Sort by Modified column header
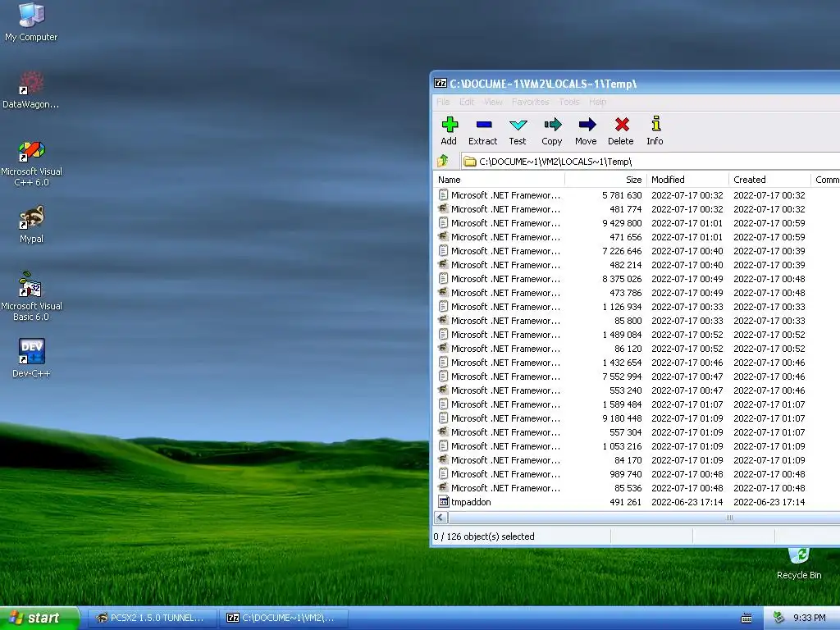Viewport: 840px width, 630px height. [688, 180]
